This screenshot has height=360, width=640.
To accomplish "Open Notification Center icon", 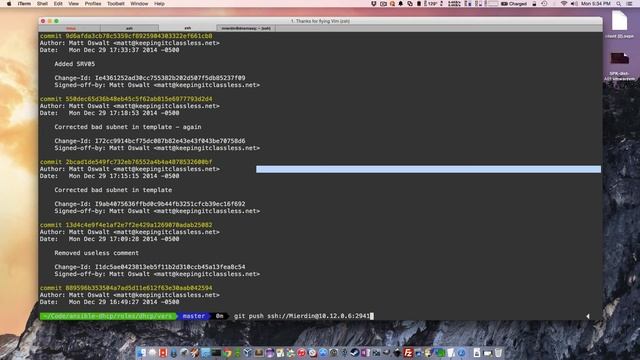I will (629, 4).
